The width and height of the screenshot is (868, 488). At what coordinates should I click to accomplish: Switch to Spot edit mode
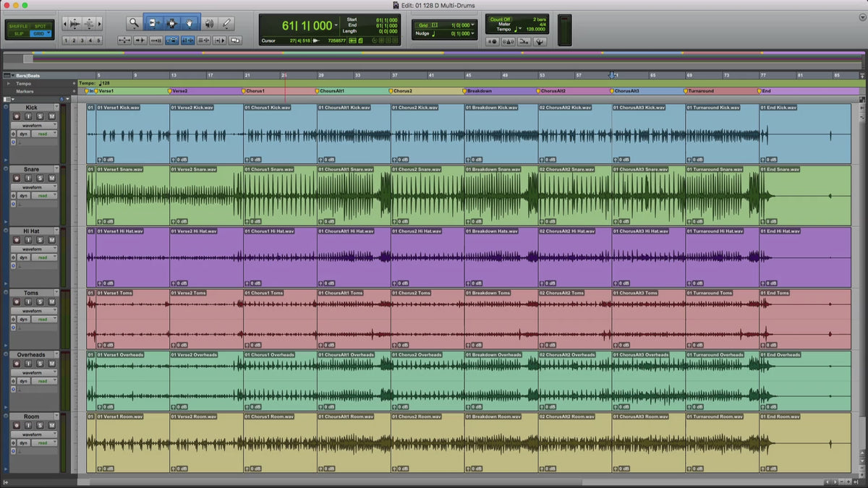tap(40, 26)
